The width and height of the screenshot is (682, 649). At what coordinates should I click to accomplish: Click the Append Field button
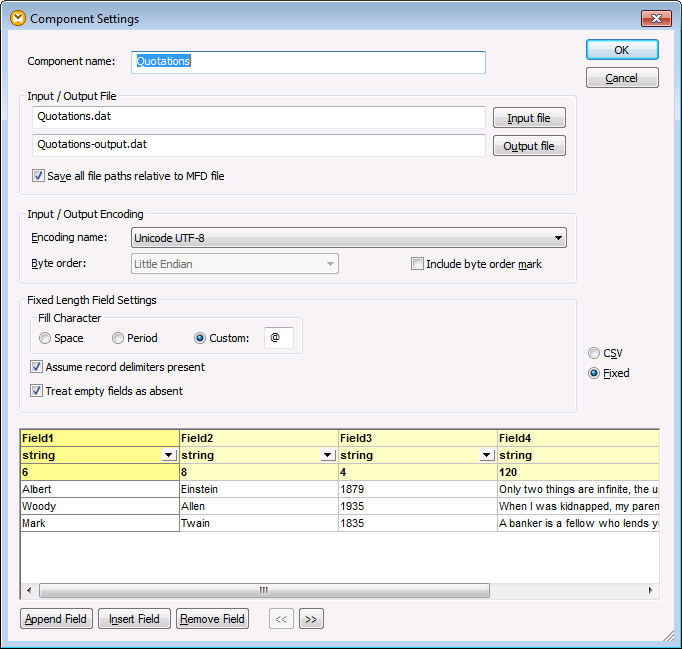coord(56,619)
